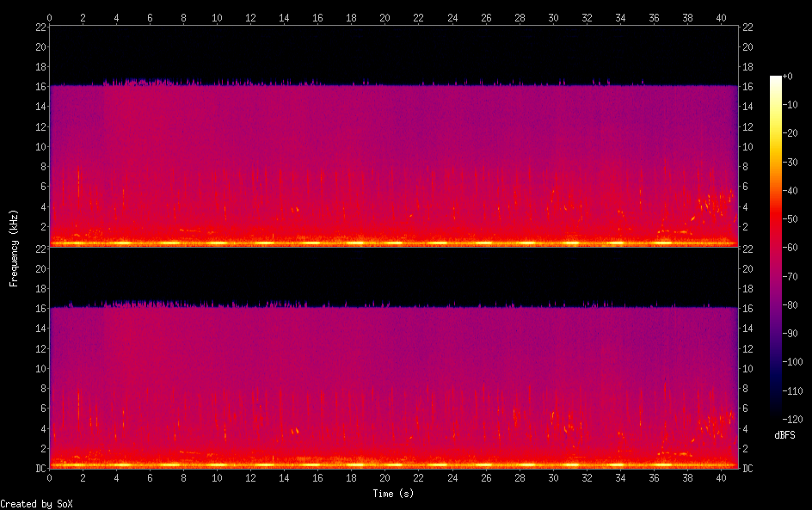Click the 'dBFS' label below the color bar
Image resolution: width=812 pixels, height=510 pixels.
point(784,436)
